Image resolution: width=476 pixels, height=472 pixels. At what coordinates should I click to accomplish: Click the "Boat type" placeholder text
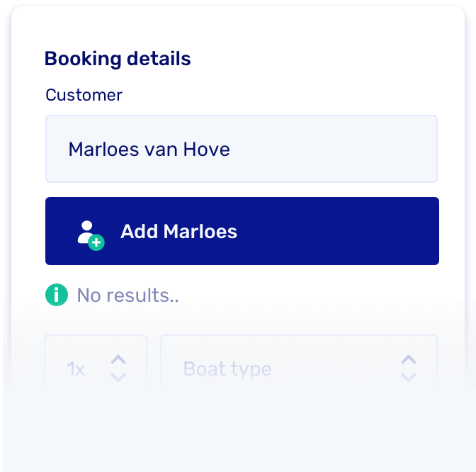point(227,369)
